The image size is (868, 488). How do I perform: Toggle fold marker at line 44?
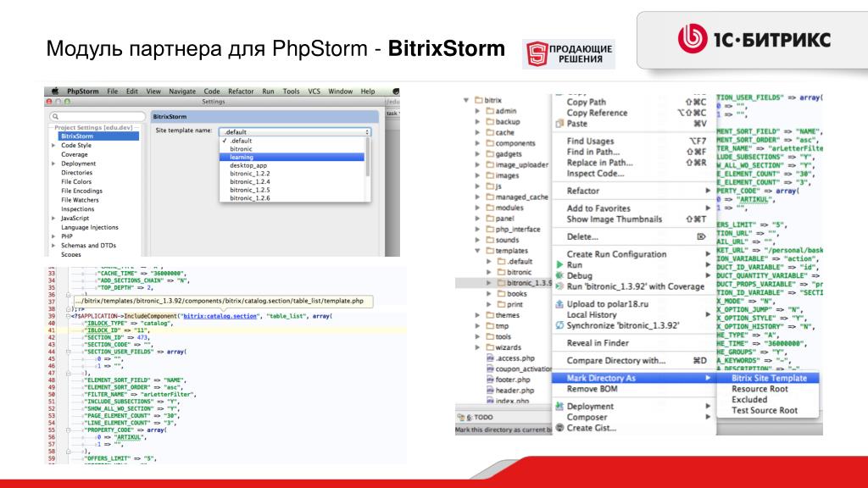click(x=68, y=352)
